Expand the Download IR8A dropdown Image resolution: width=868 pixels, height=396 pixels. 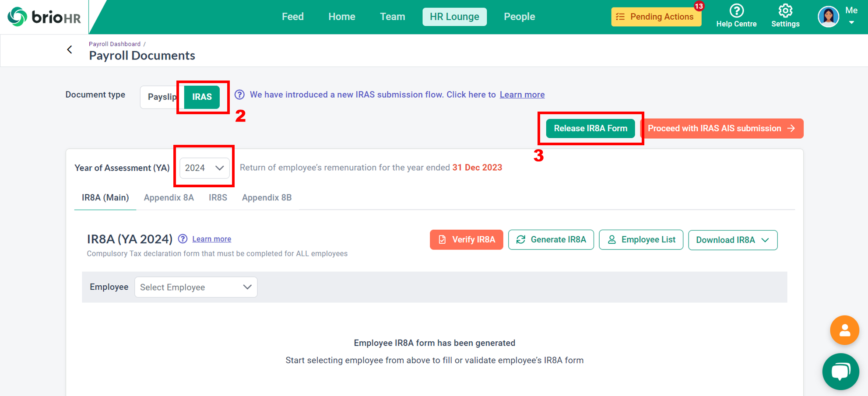pos(733,240)
